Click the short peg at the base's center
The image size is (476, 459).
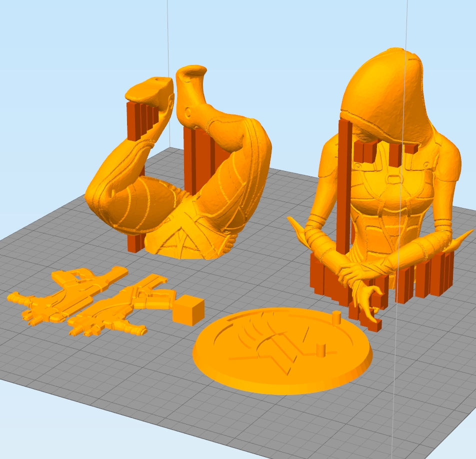tap(321, 350)
